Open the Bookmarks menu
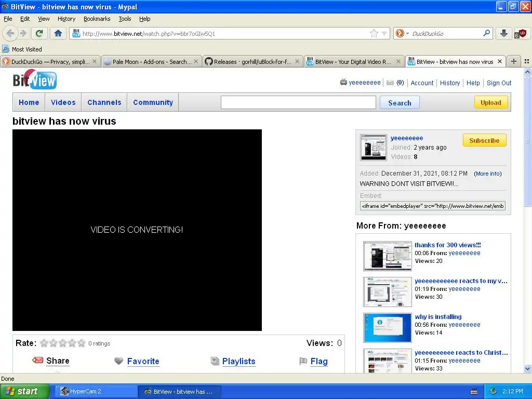Viewport: 532px width, 399px height. click(x=97, y=19)
